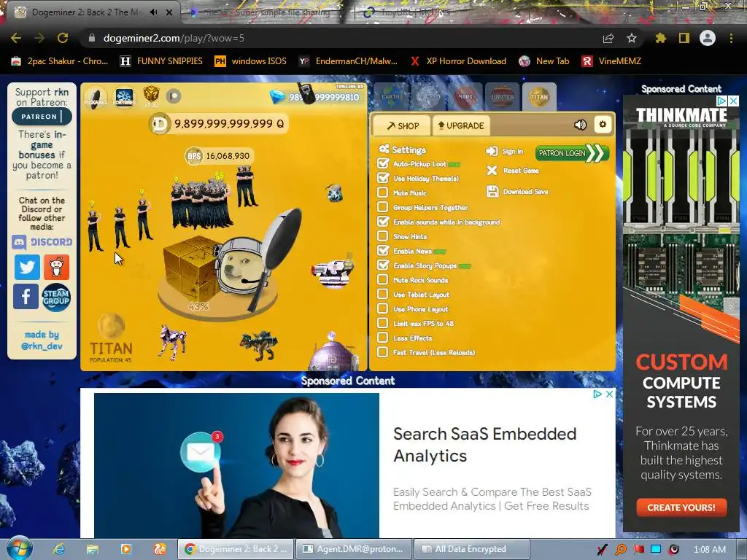Viewport: 747px width, 560px height.
Task: Click CREATE YOURS! ad button
Action: (681, 507)
